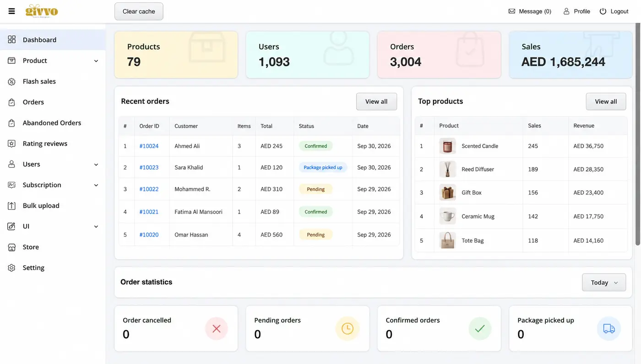Click the Package picked up truck icon
The height and width of the screenshot is (364, 641).
609,328
